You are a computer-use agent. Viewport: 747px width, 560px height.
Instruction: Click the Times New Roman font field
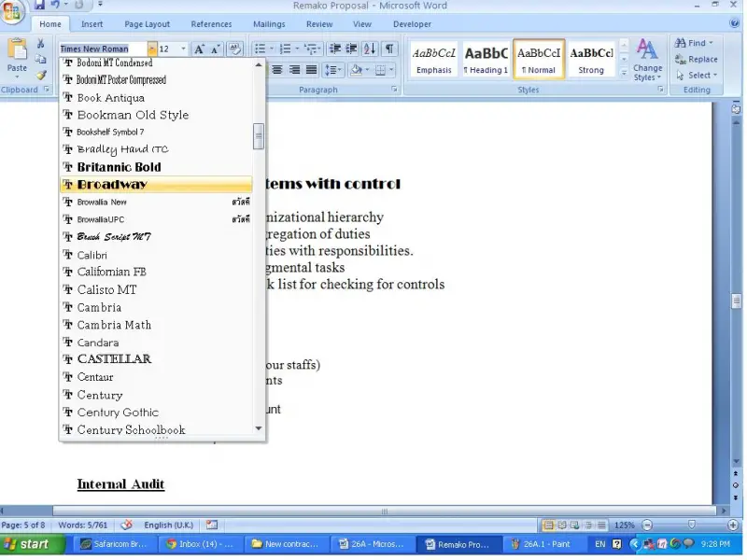[104, 49]
